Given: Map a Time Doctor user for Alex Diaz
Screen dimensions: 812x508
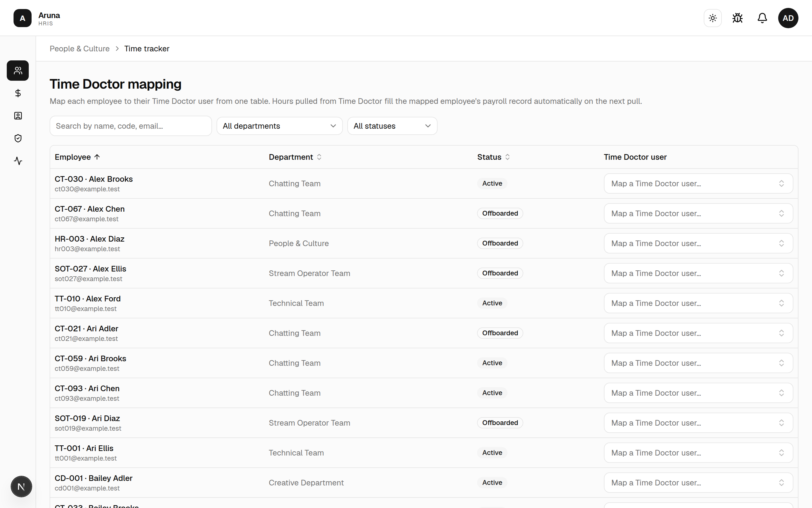Looking at the screenshot, I should pos(698,243).
